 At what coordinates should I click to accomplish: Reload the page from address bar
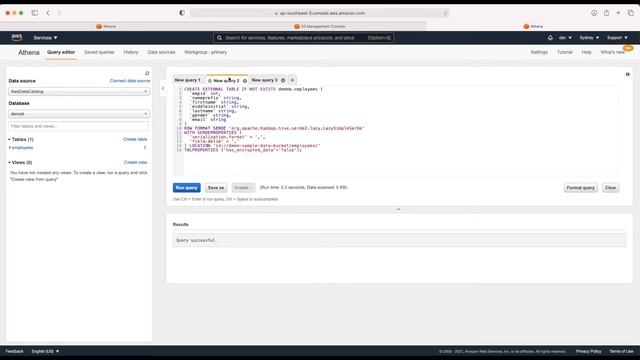coord(445,13)
